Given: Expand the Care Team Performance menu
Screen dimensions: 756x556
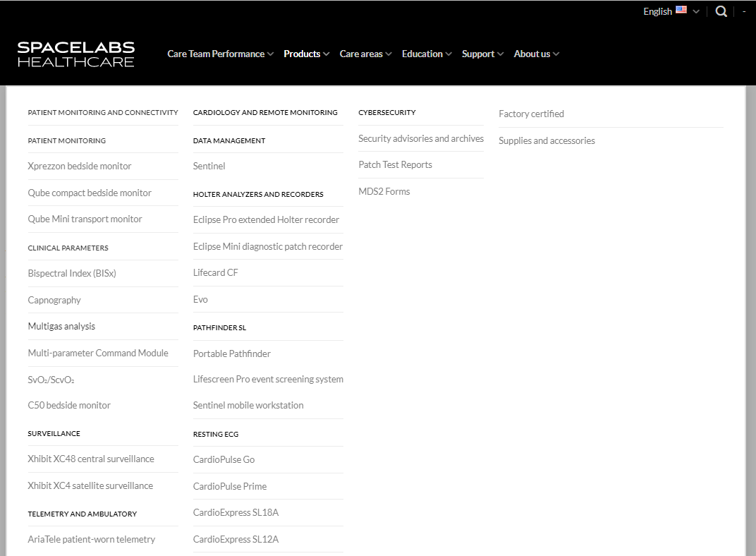Looking at the screenshot, I should pos(220,54).
